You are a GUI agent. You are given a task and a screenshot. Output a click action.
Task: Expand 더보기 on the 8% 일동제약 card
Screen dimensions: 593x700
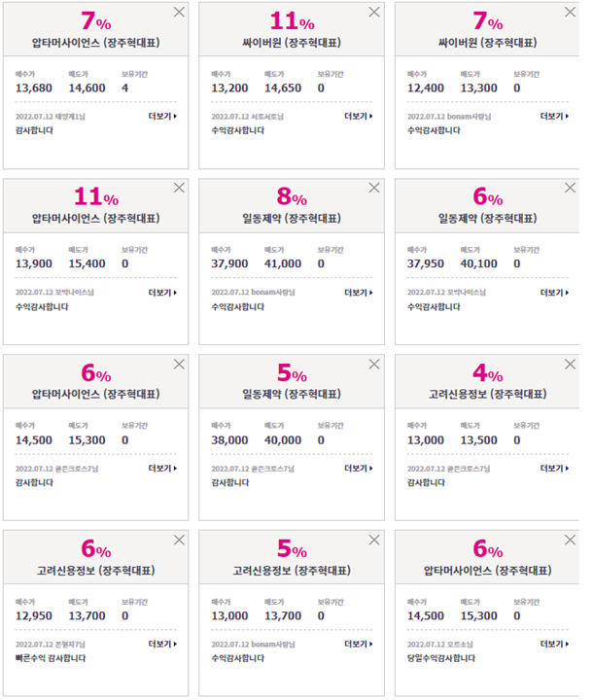pyautogui.click(x=359, y=293)
